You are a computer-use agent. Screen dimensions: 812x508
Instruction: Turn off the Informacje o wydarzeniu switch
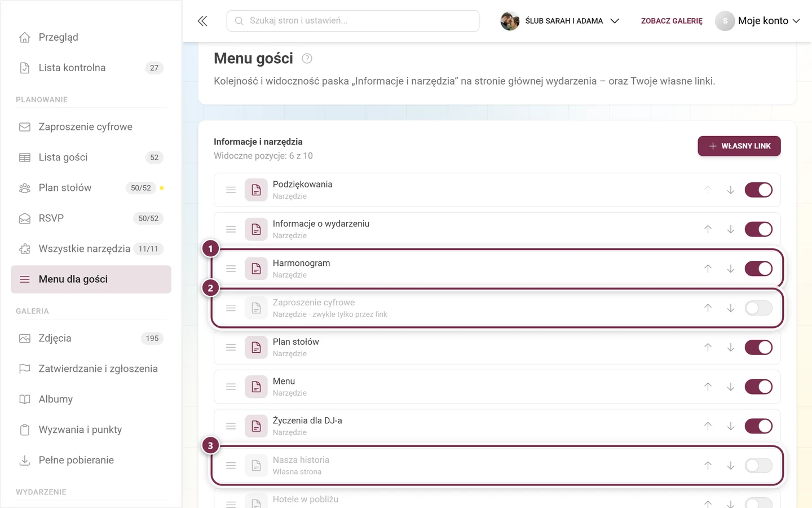point(758,229)
